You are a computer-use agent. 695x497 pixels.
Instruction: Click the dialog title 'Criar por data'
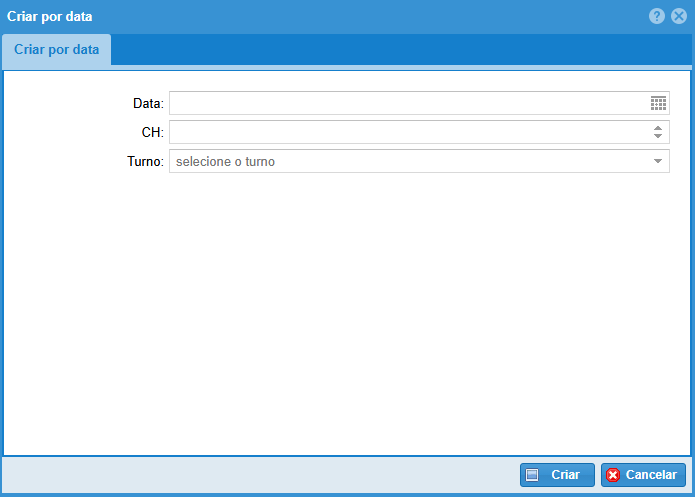[50, 17]
